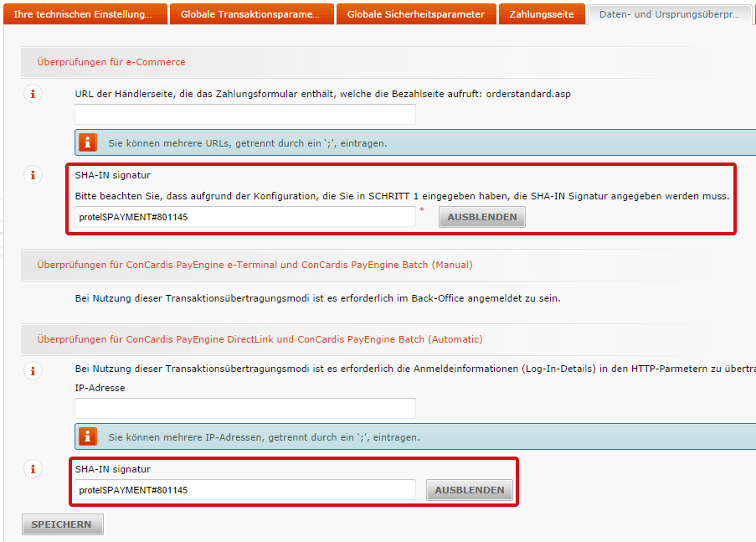Image resolution: width=756 pixels, height=542 pixels.
Task: Hide e-Commerce SHA-IN signature with AUSBLENDEN
Action: click(482, 217)
